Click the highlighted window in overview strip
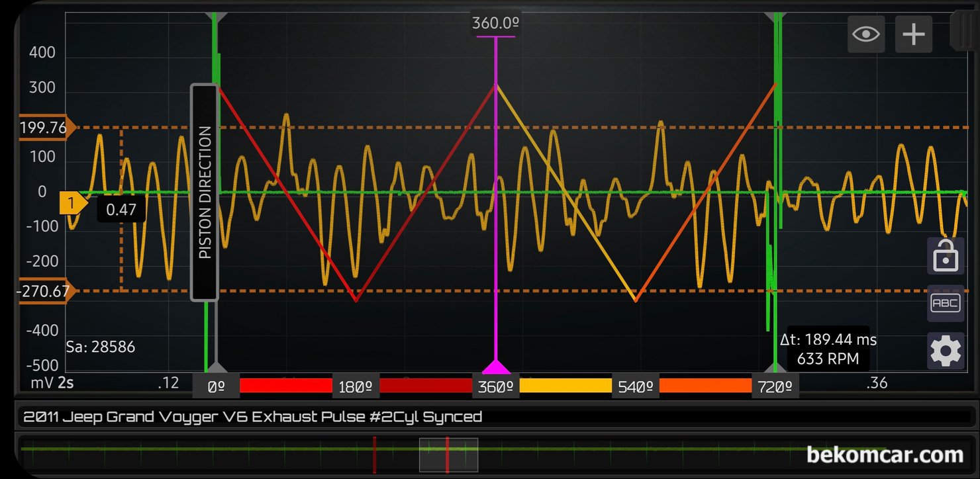The image size is (980, 479). point(448,455)
